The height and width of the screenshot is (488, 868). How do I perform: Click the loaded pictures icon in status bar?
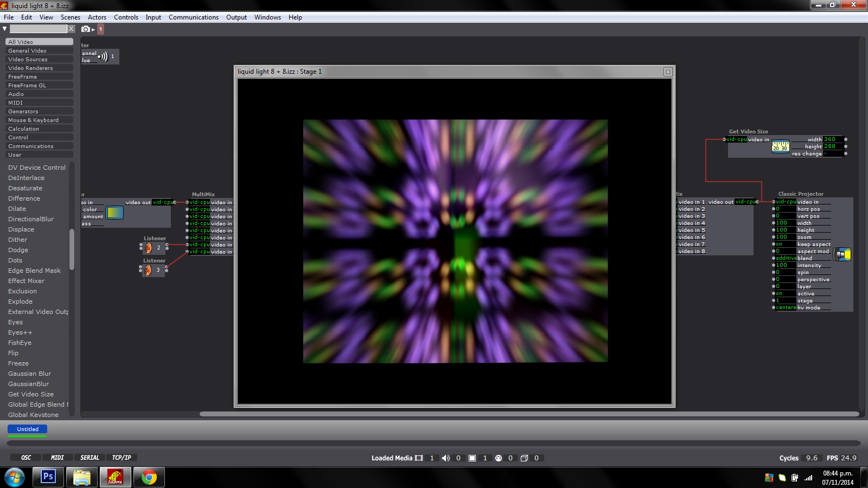coord(473,458)
